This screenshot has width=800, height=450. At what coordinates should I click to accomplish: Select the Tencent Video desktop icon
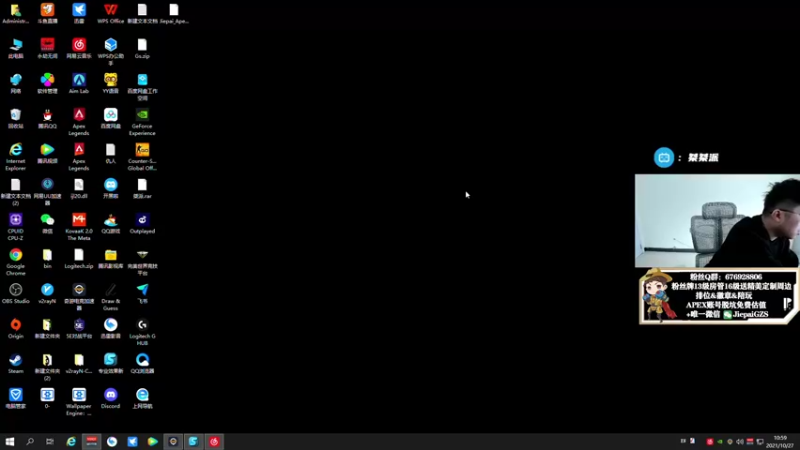(x=47, y=154)
